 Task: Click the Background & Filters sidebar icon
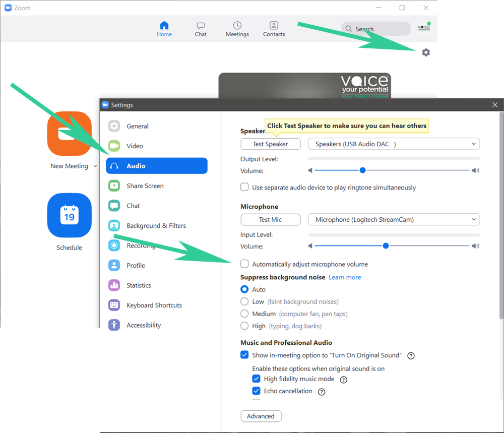(114, 226)
